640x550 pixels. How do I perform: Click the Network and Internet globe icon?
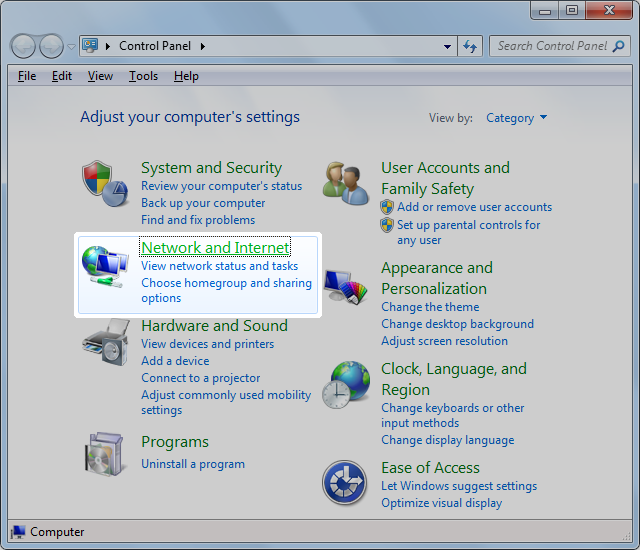104,265
